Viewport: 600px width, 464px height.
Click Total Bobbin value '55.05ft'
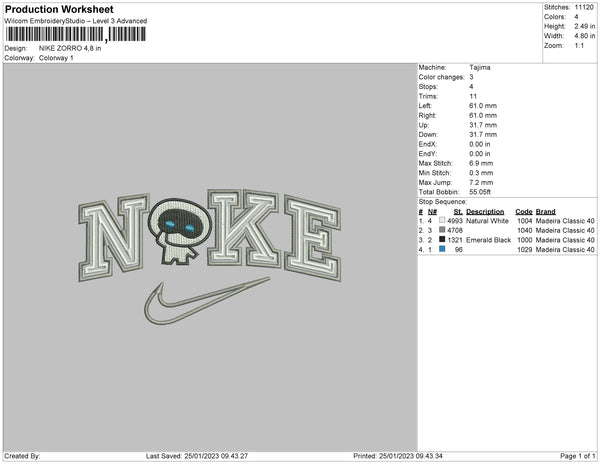pos(480,192)
